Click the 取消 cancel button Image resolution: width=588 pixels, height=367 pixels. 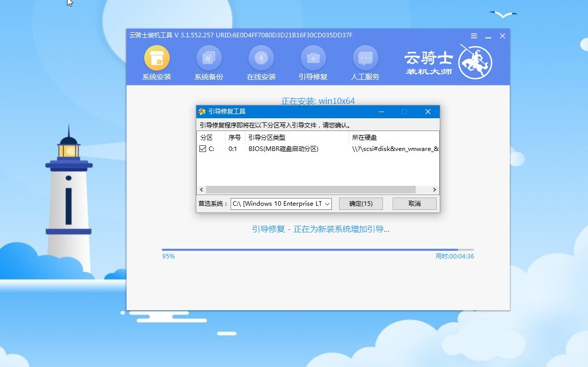coord(414,204)
